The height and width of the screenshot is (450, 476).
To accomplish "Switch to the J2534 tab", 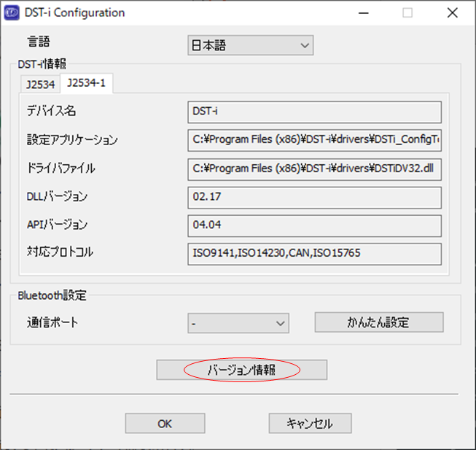I will click(x=40, y=84).
